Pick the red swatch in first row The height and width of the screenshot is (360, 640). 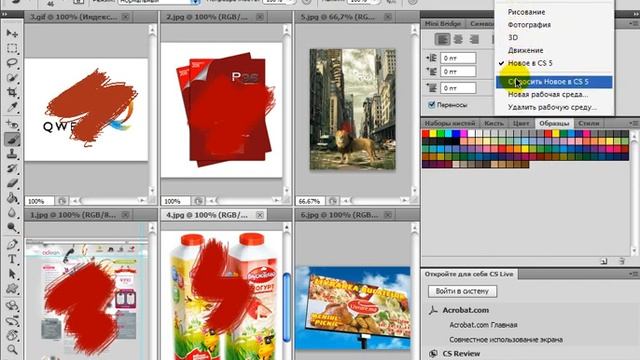click(426, 133)
